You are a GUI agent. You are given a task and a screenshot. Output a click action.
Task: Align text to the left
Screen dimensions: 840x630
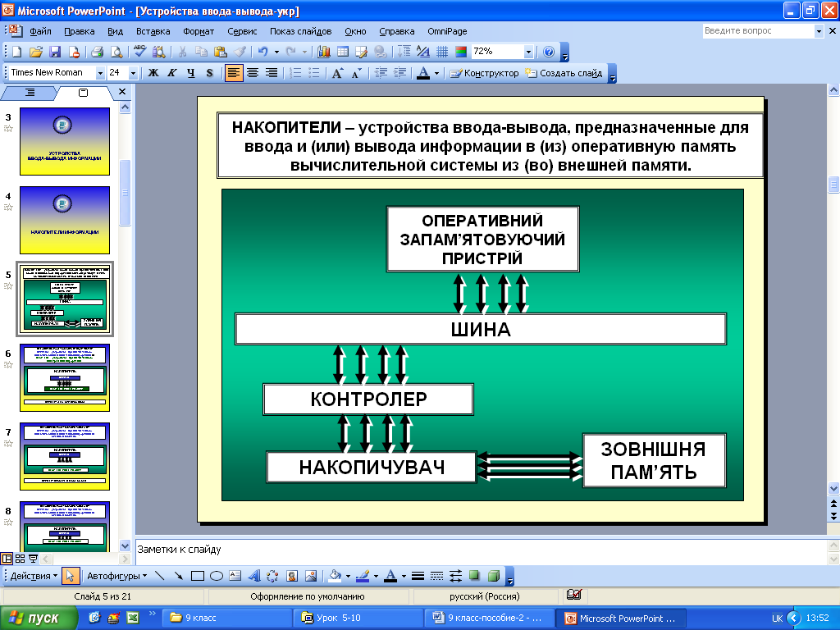[234, 73]
